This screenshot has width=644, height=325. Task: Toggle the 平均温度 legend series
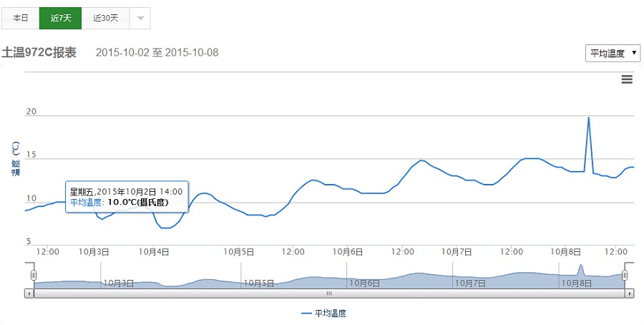tap(324, 314)
